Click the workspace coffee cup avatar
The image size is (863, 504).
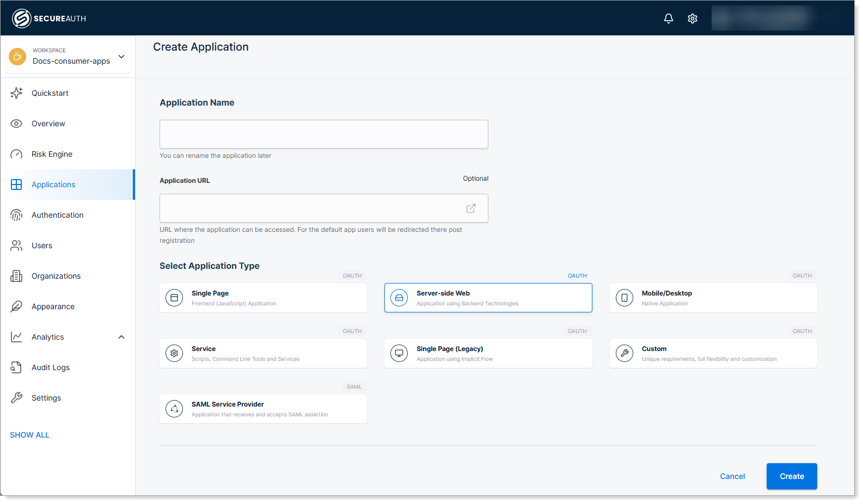17,56
